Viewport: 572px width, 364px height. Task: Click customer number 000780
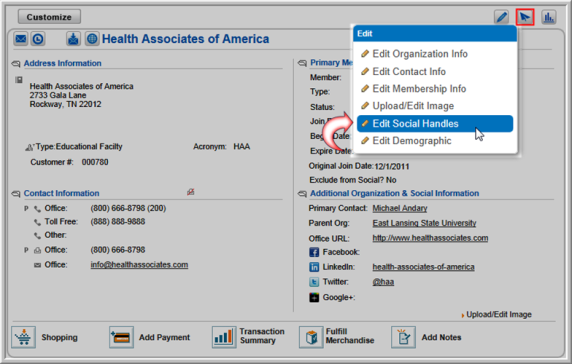click(95, 162)
